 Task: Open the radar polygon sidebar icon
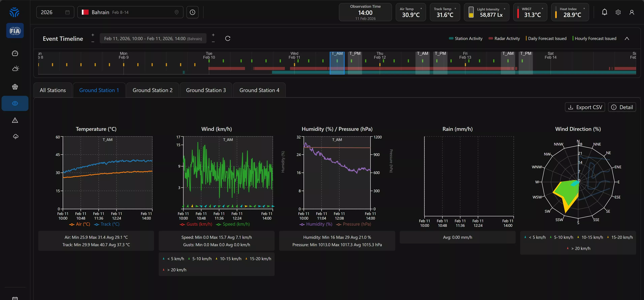click(x=15, y=87)
